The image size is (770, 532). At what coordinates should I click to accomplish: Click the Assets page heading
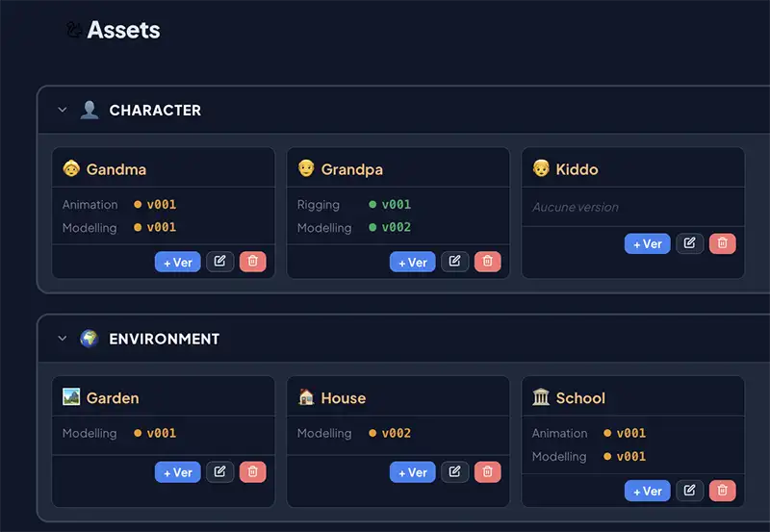[x=123, y=30]
